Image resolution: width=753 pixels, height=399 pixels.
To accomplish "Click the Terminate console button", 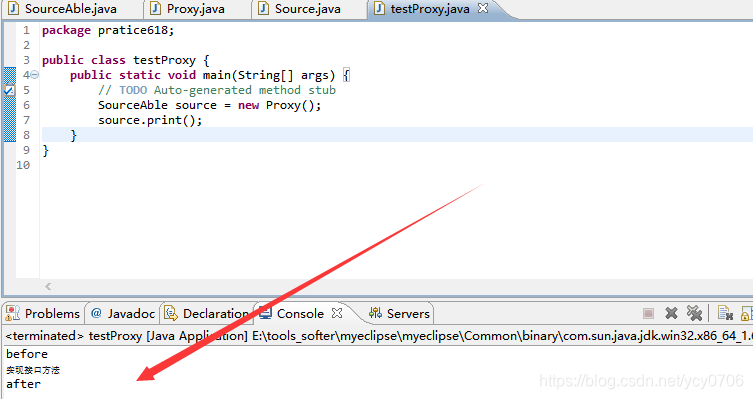I will point(648,314).
